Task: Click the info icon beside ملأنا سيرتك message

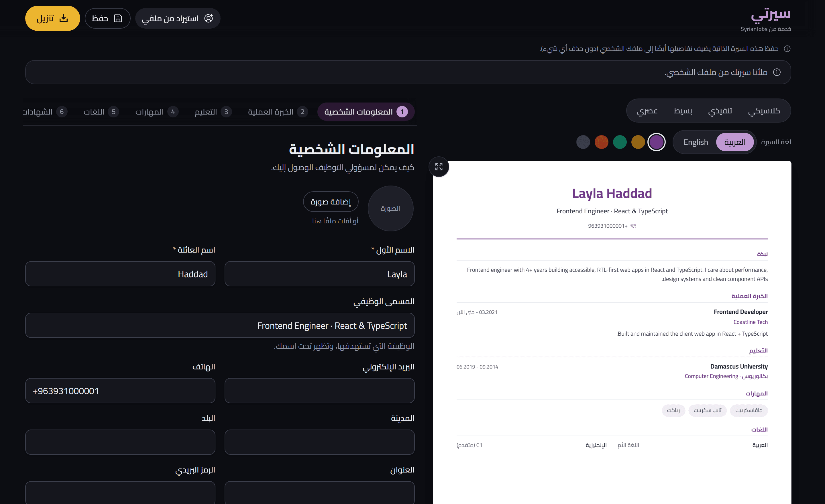Action: coord(777,72)
